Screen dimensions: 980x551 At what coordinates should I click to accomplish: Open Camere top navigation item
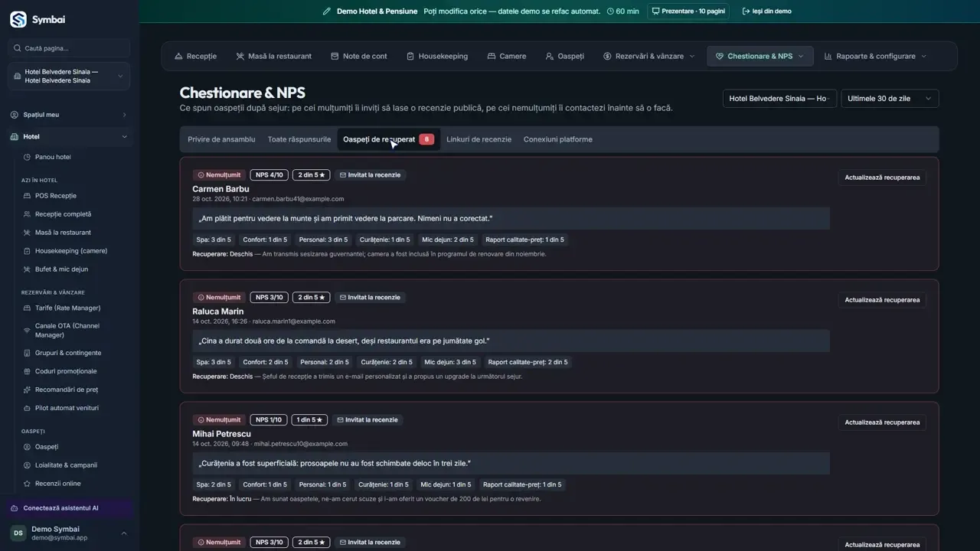tap(506, 56)
